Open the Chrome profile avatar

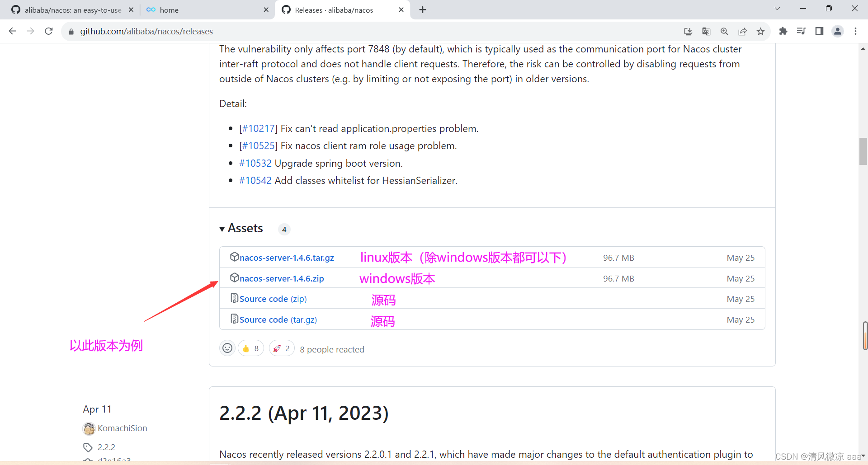838,31
